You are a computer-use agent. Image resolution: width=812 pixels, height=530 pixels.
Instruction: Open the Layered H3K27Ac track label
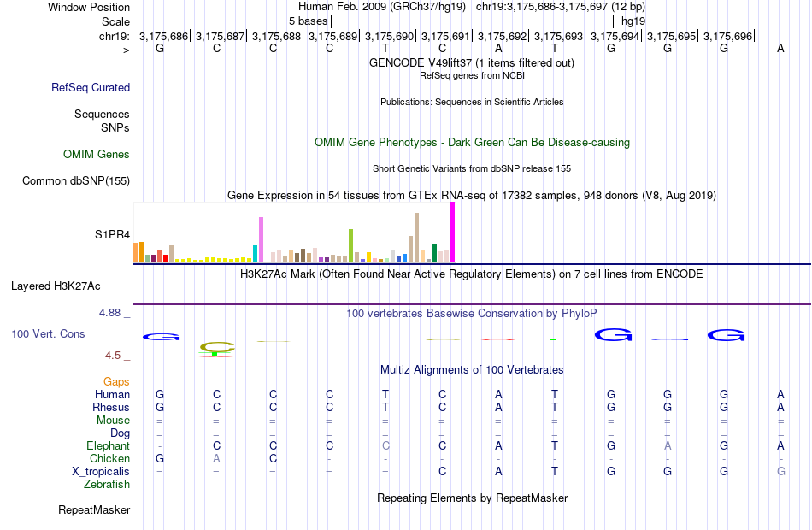(56, 286)
